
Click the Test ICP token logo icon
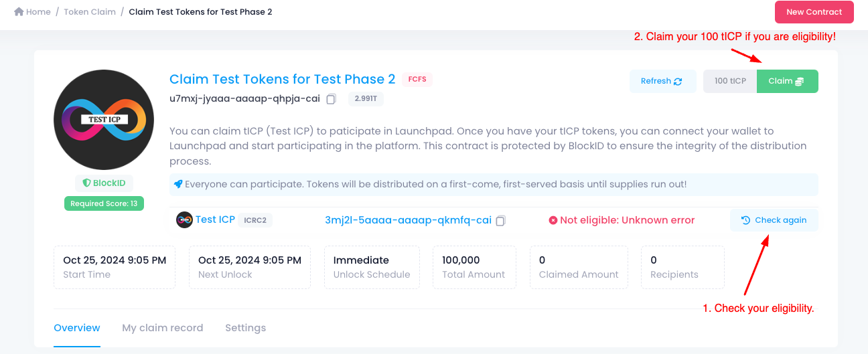[x=184, y=220]
